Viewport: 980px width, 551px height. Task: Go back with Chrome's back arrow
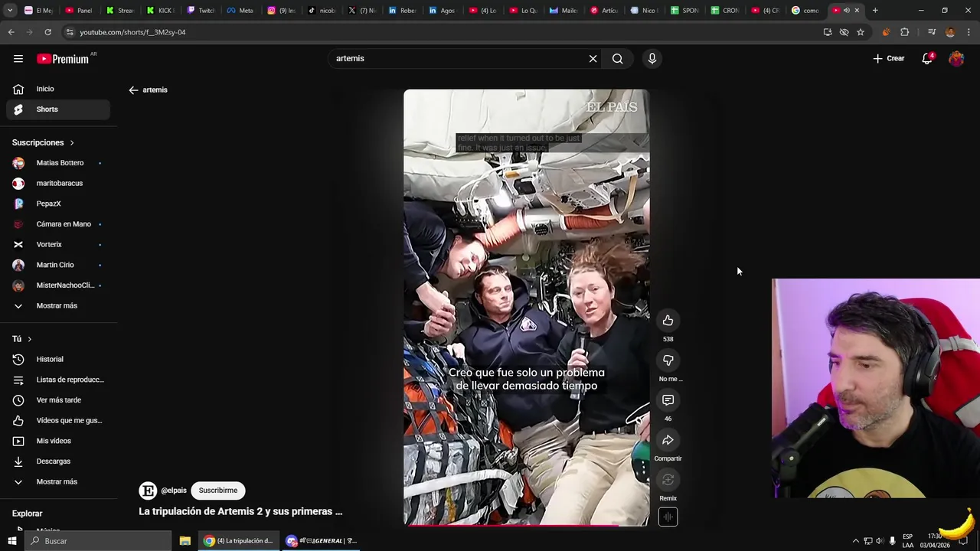coord(11,32)
